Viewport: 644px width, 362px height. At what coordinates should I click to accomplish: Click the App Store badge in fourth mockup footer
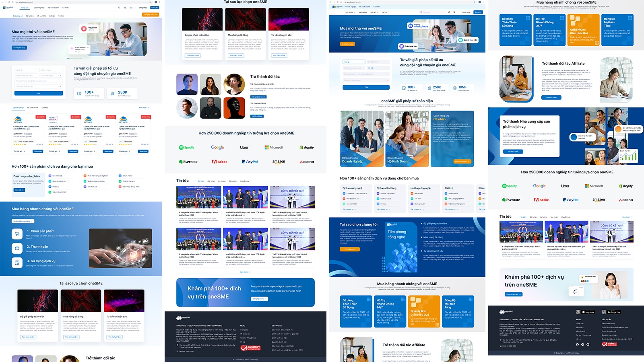click(x=588, y=312)
